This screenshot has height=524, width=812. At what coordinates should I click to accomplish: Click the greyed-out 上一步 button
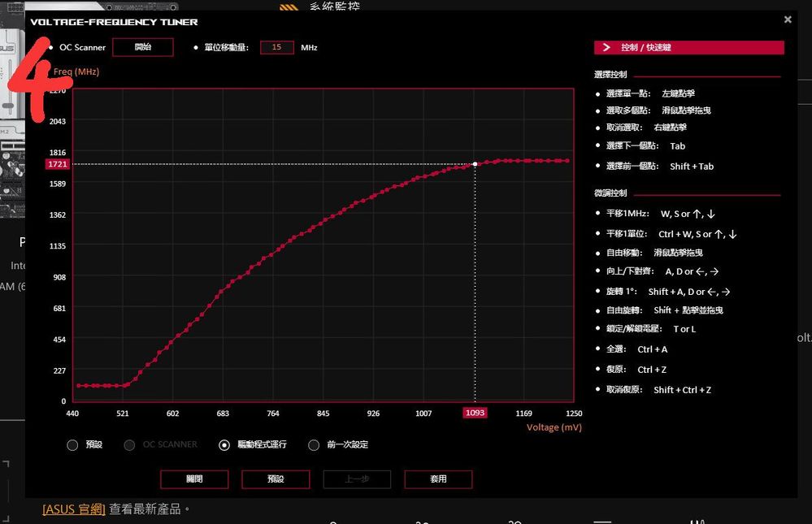point(357,479)
